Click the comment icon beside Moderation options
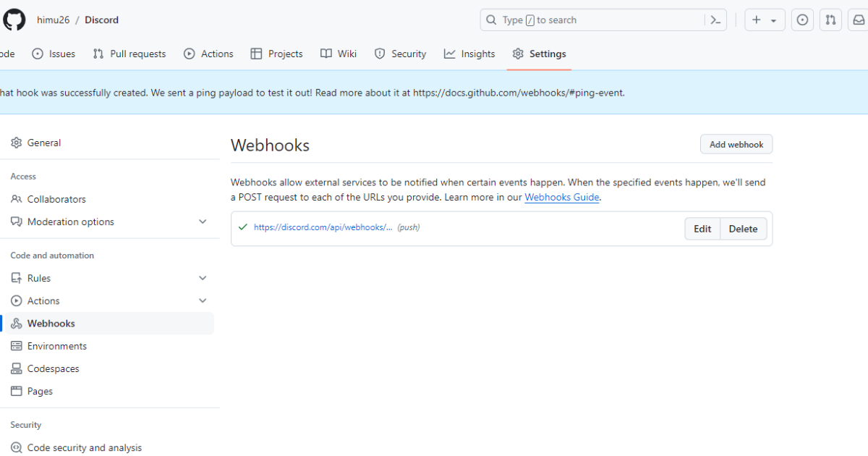868x456 pixels. tap(16, 221)
